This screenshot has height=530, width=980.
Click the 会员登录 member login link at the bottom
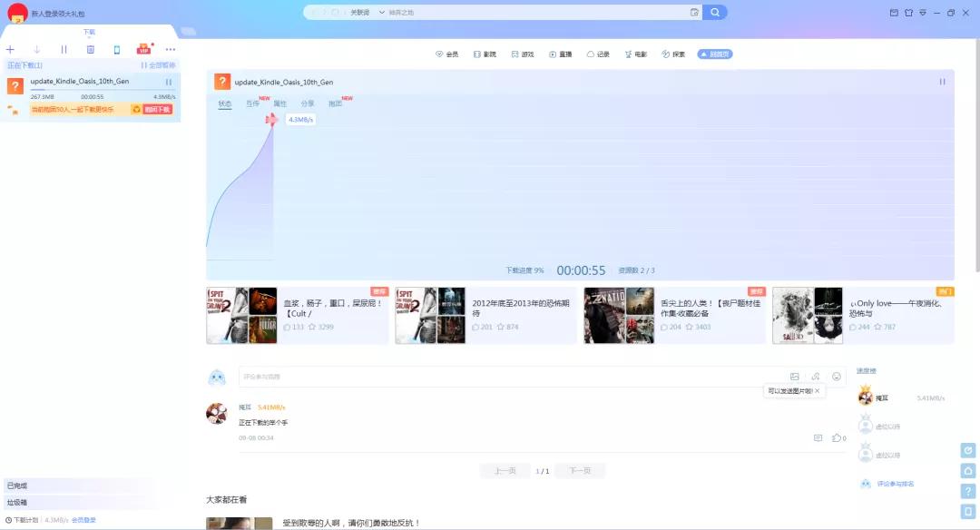[x=83, y=520]
